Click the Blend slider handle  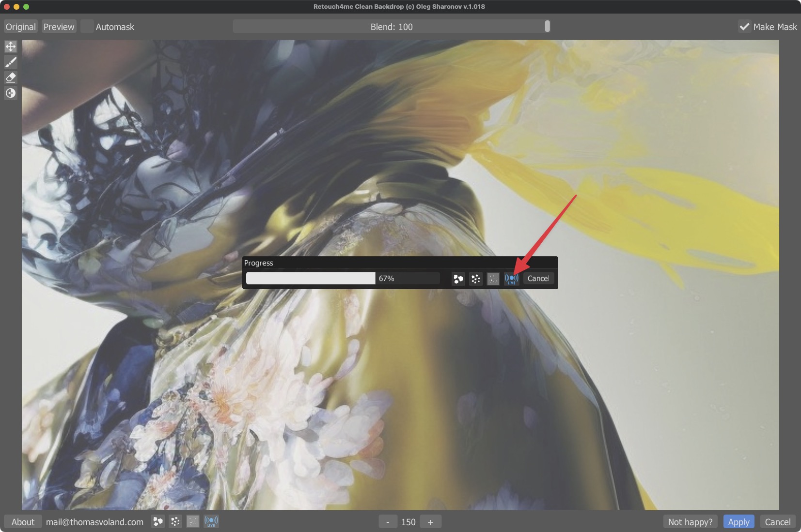(547, 26)
